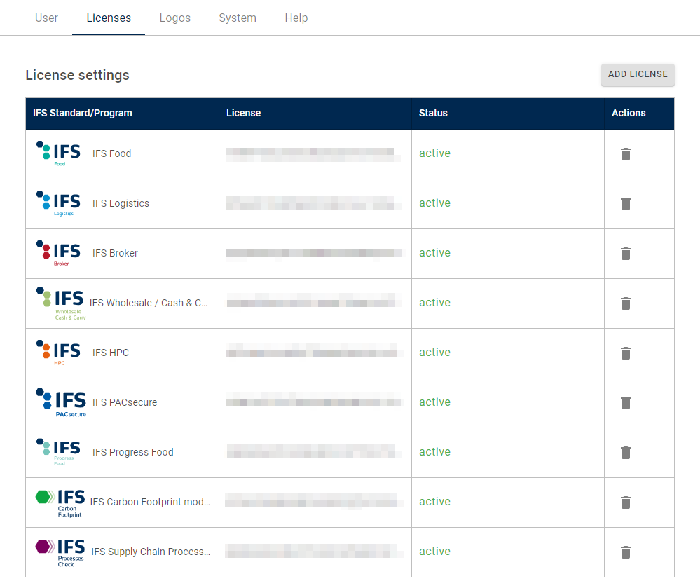Remove the IFS HPC license
700x588 pixels.
point(626,353)
